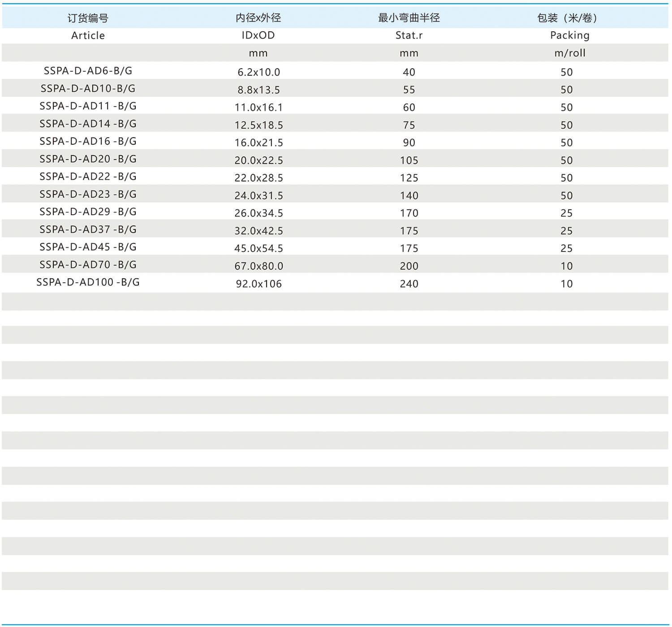Select the 订货编号 header text
The width and height of the screenshot is (672, 627).
88,18
